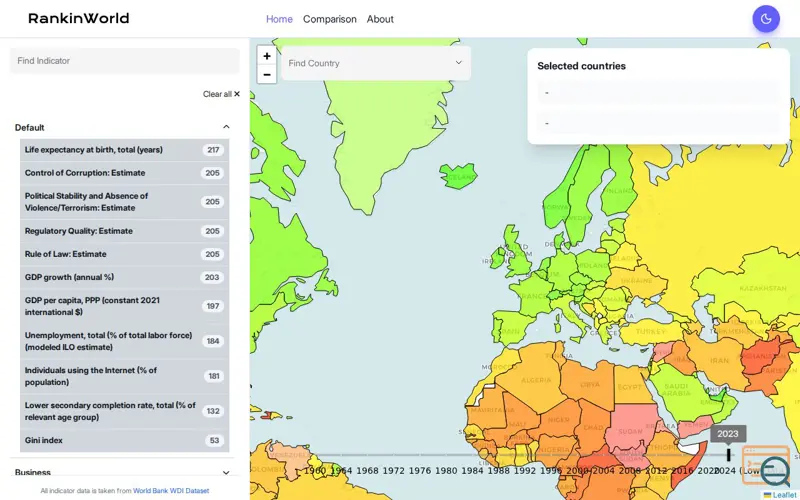Click the year slider handle at 2023
Screen dimensions: 800x500
point(729,454)
